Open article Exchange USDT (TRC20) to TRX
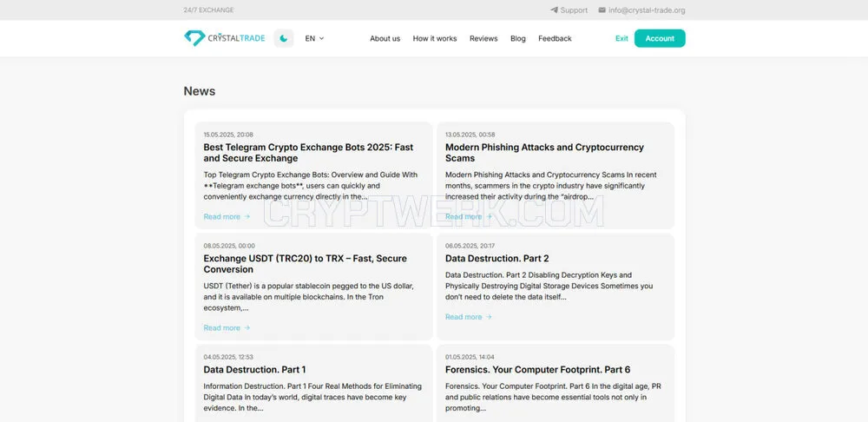 [305, 264]
